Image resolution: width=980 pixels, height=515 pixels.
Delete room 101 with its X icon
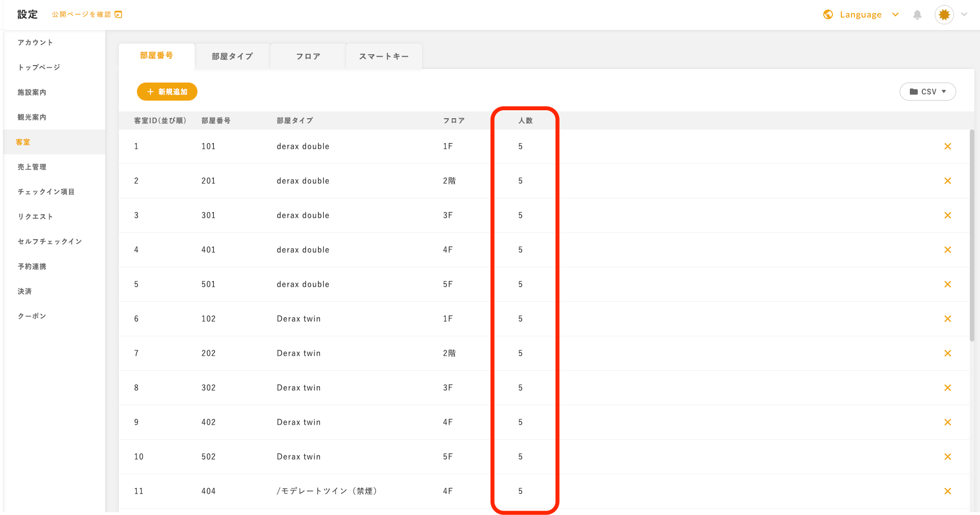[x=948, y=146]
